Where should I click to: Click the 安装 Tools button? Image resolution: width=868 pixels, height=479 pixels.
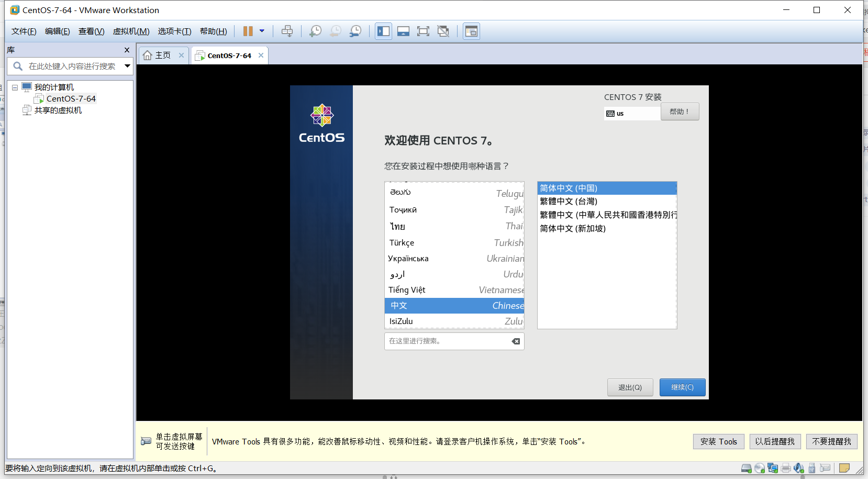pos(718,441)
